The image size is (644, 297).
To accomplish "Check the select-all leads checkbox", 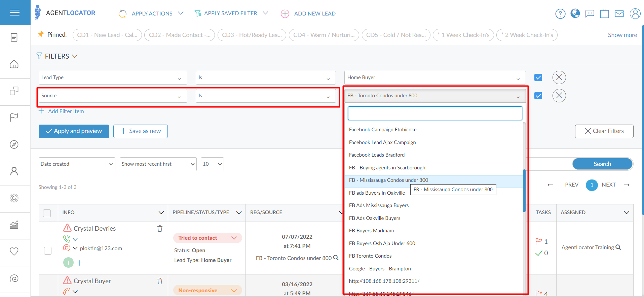I will tap(47, 213).
